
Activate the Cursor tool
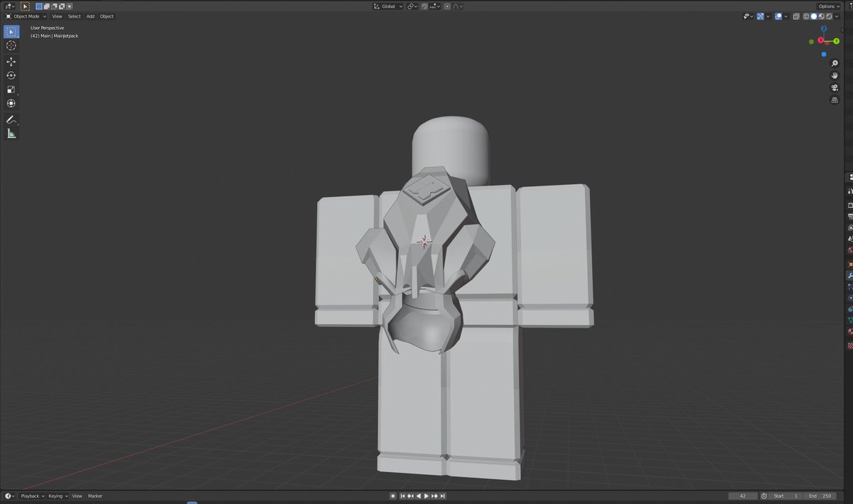click(x=11, y=45)
